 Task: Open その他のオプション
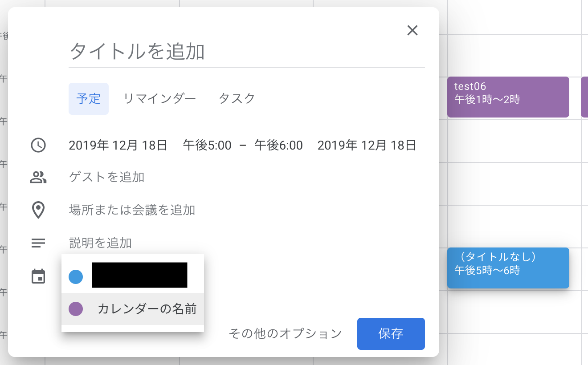pos(285,334)
